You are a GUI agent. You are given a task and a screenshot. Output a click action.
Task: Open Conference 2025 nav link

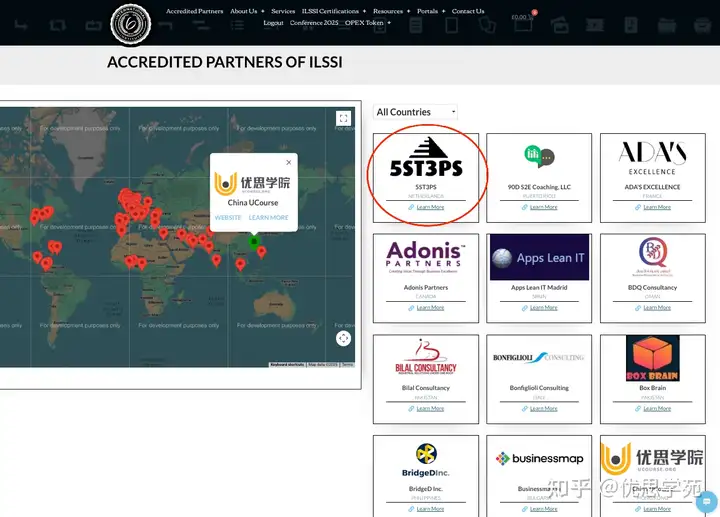click(x=314, y=22)
